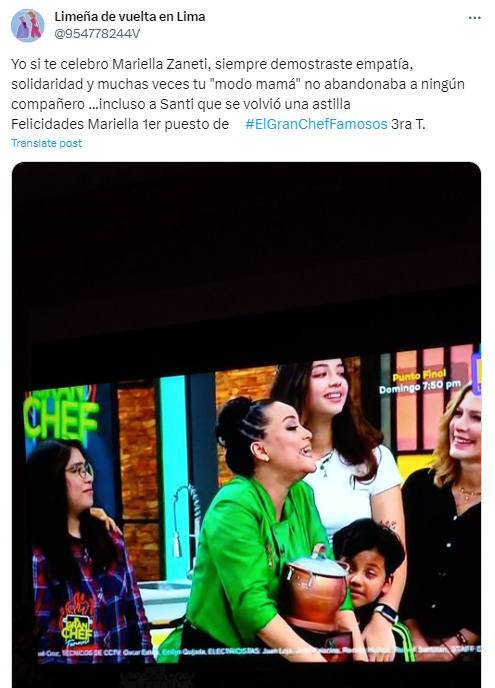This screenshot has width=495, height=688.
Task: Open the attached TV photo in full view
Action: pyautogui.click(x=246, y=425)
